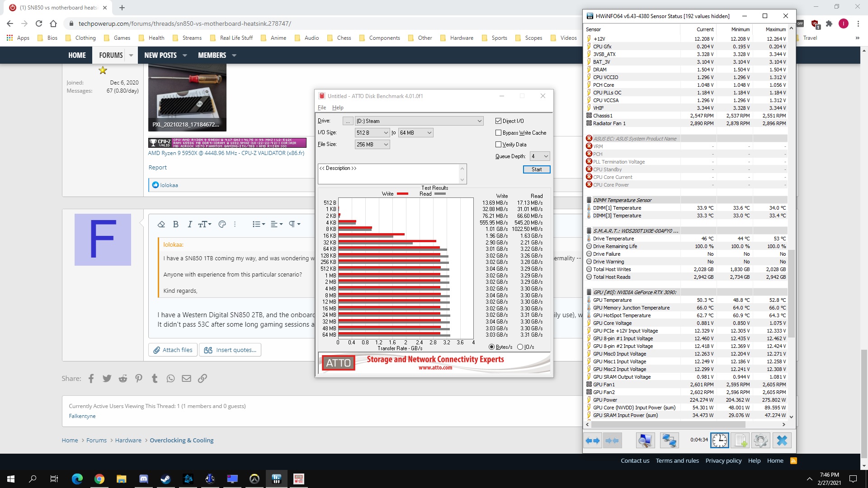Click the HWiNFO network computers icon
Screen dimensions: 868x488
point(669,441)
